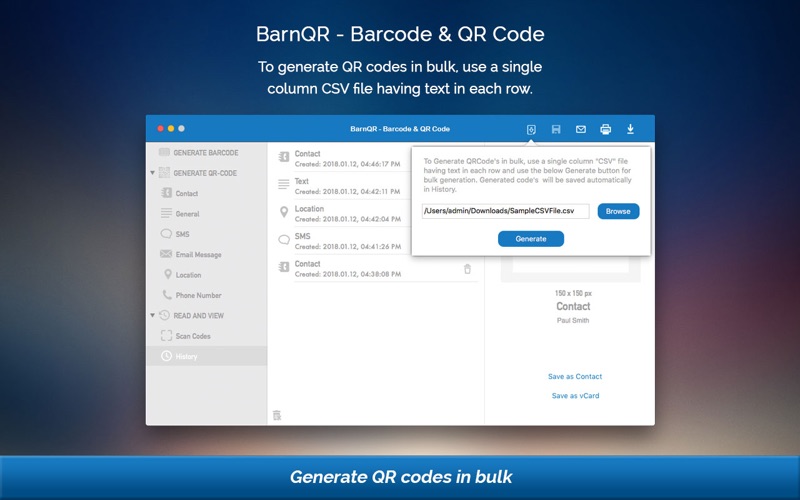
Task: Click the Generate Barcode sidebar icon
Action: (164, 152)
